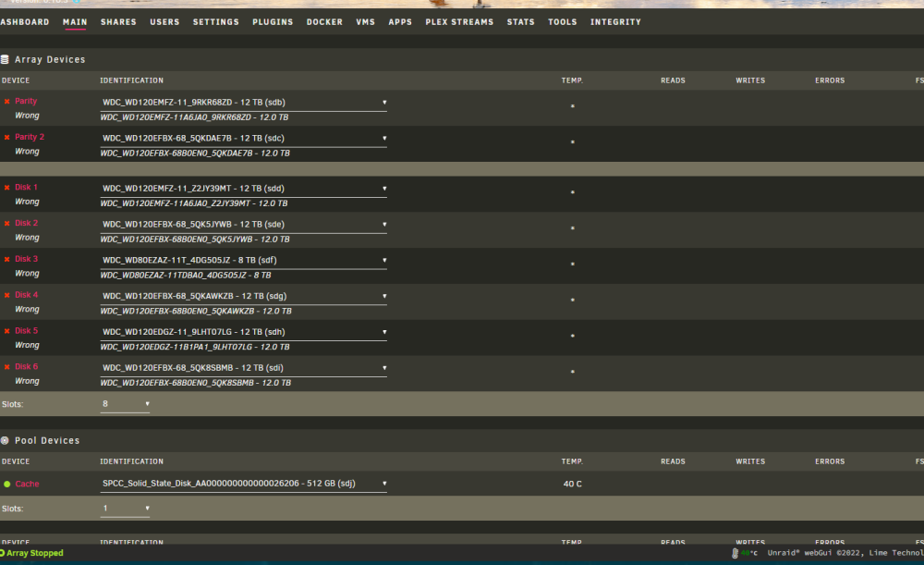Open the Integrity tab
This screenshot has height=565, width=924.
(x=615, y=22)
